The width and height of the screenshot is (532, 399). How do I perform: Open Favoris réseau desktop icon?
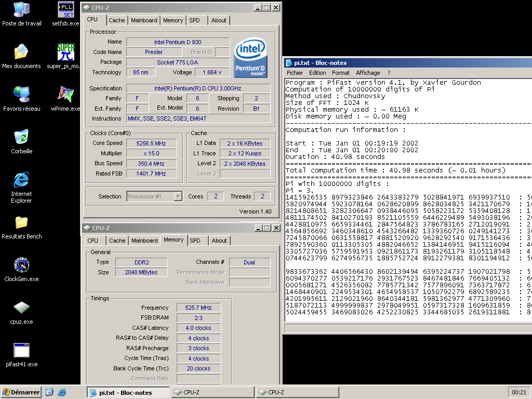pos(21,99)
